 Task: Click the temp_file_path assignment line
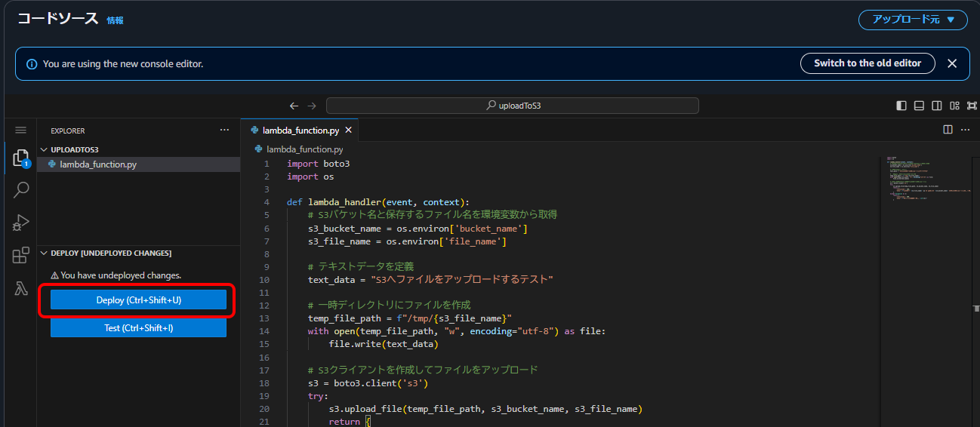pyautogui.click(x=410, y=318)
